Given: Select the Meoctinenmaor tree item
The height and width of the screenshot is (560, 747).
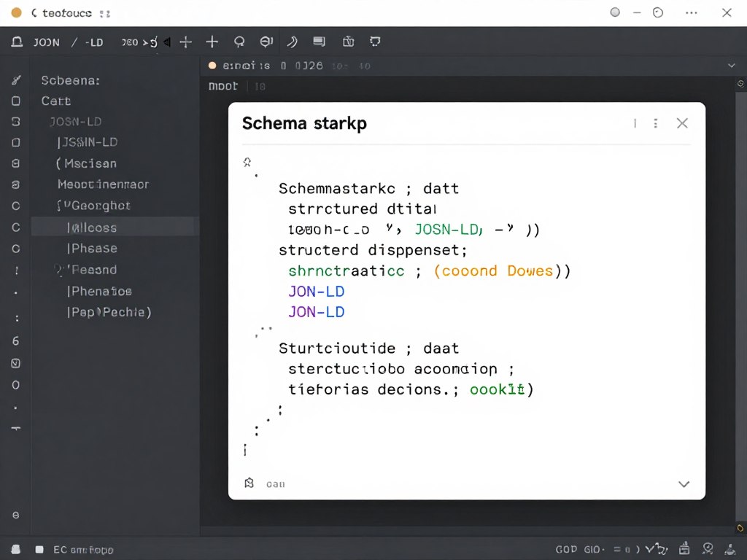Looking at the screenshot, I should 104,184.
